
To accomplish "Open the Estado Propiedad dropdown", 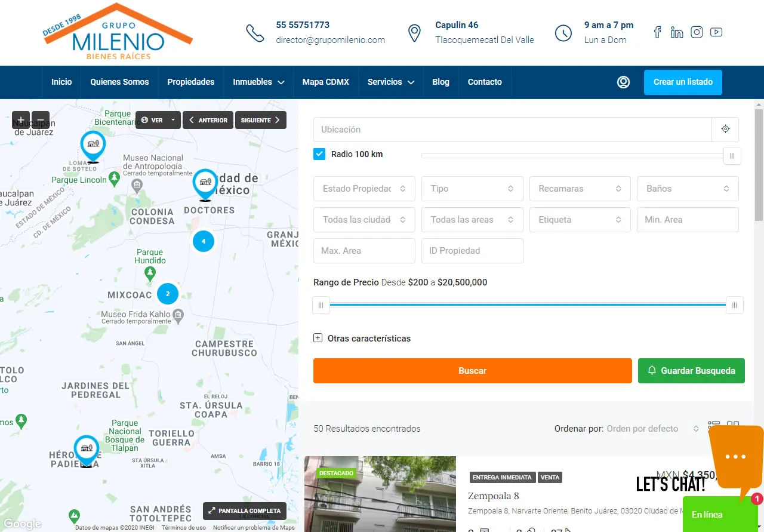I will tap(364, 189).
